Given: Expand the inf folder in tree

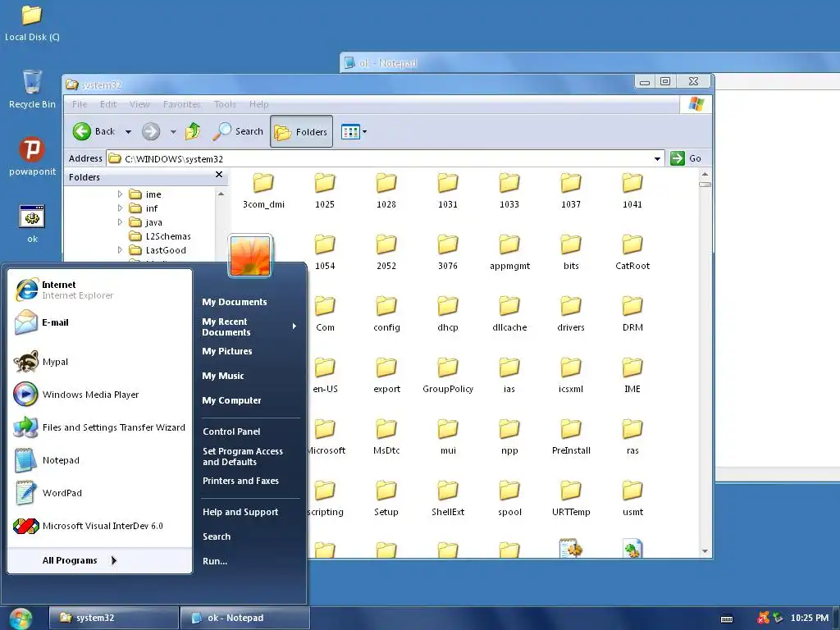Looking at the screenshot, I should coord(120,208).
